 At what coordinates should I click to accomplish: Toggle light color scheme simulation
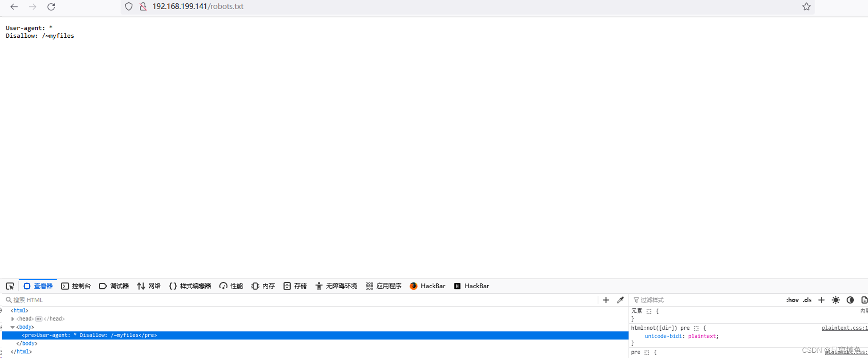[x=835, y=300]
